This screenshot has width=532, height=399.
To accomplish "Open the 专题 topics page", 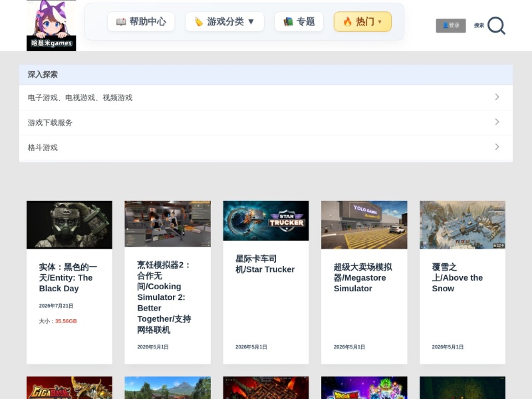I will coord(299,22).
